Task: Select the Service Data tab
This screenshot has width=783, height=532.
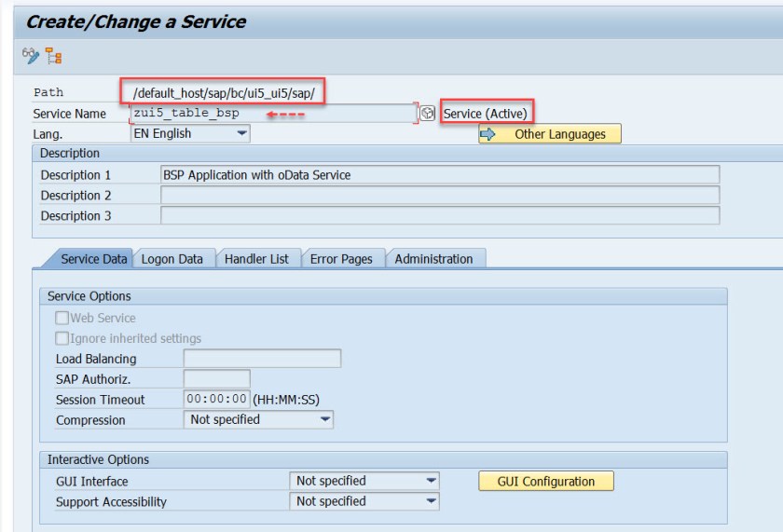Action: point(93,259)
